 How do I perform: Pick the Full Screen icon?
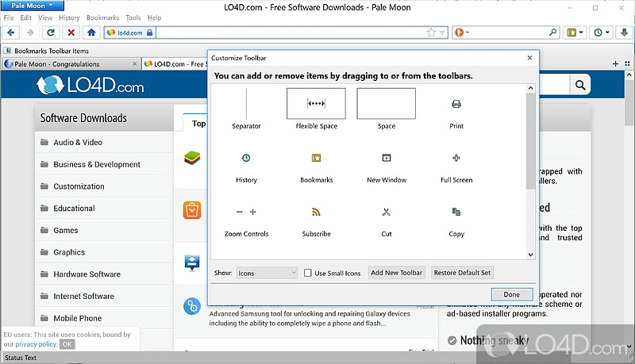[456, 158]
